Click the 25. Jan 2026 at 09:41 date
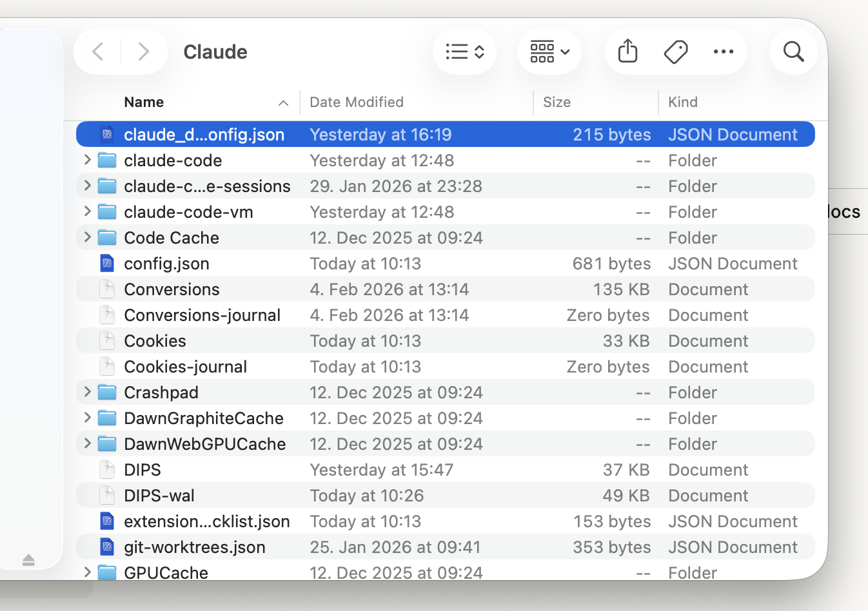The image size is (868, 611). coord(395,547)
